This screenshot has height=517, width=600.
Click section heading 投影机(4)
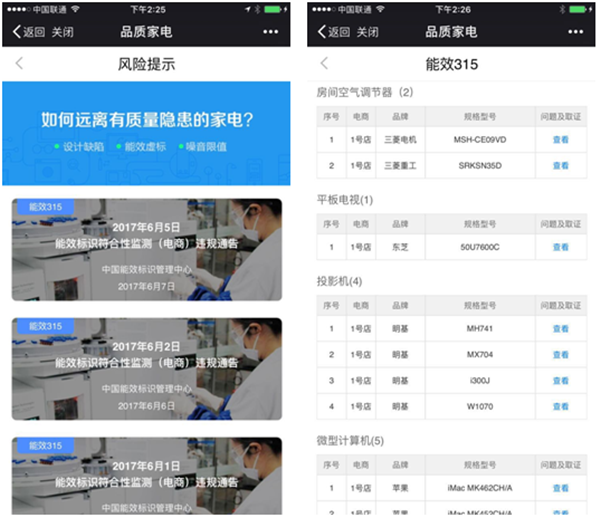(x=339, y=282)
